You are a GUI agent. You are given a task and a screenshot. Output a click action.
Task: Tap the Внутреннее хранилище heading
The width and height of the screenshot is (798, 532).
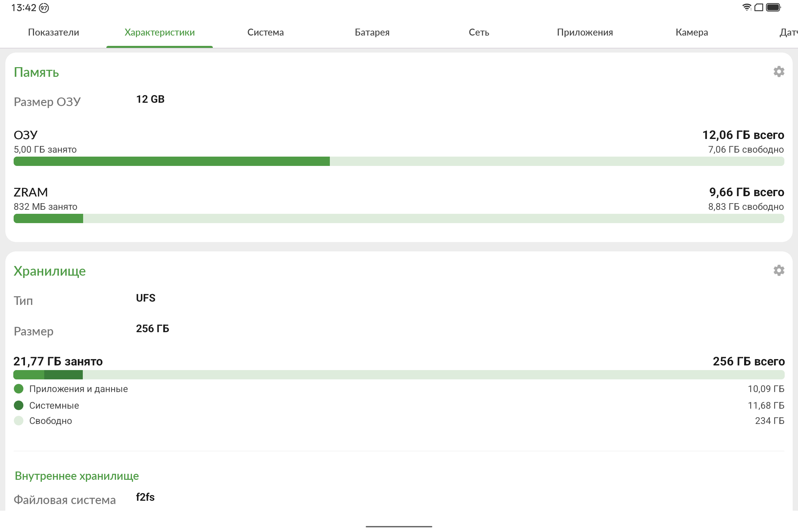(77, 476)
